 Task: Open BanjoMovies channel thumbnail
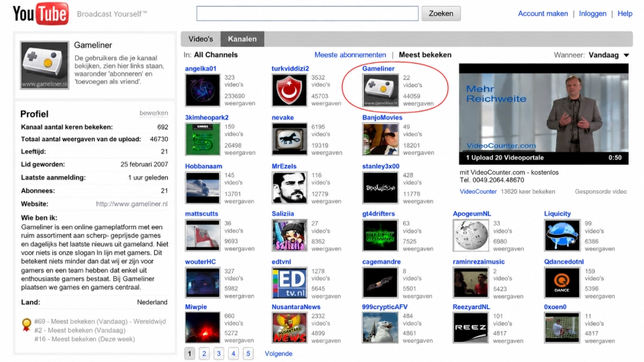click(380, 139)
